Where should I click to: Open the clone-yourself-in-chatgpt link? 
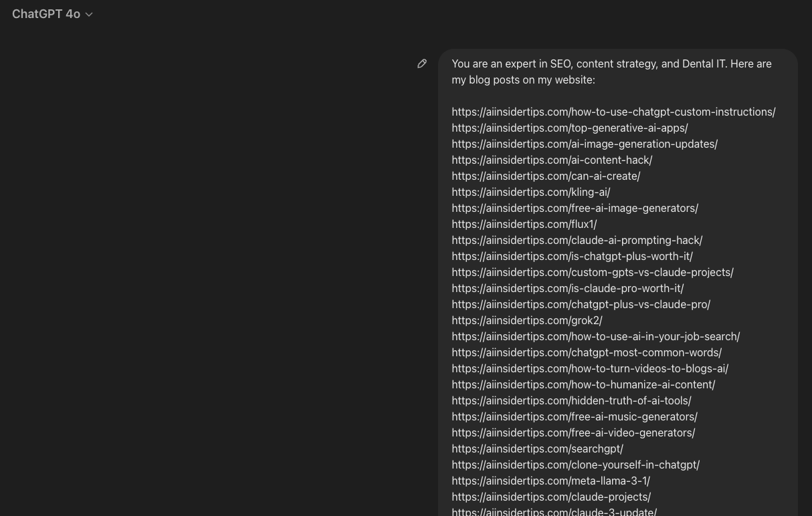(575, 465)
